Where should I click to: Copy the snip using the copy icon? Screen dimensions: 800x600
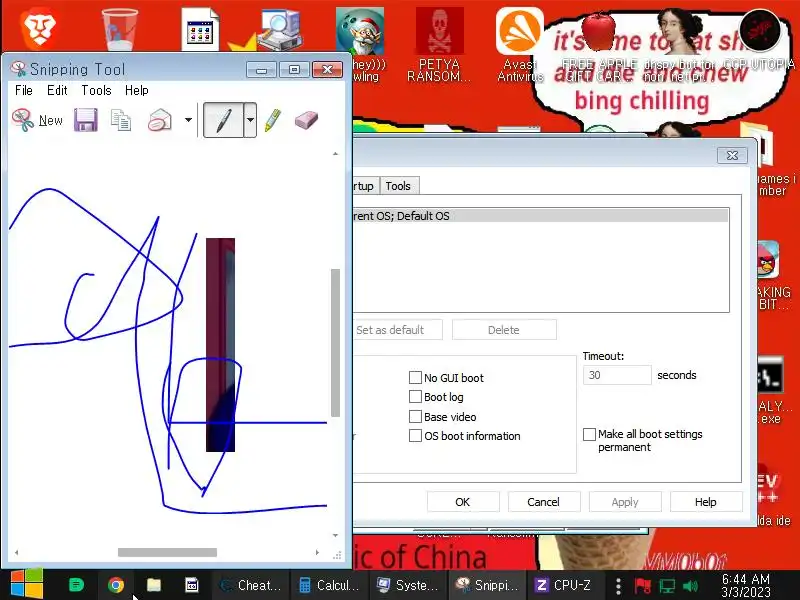point(121,120)
